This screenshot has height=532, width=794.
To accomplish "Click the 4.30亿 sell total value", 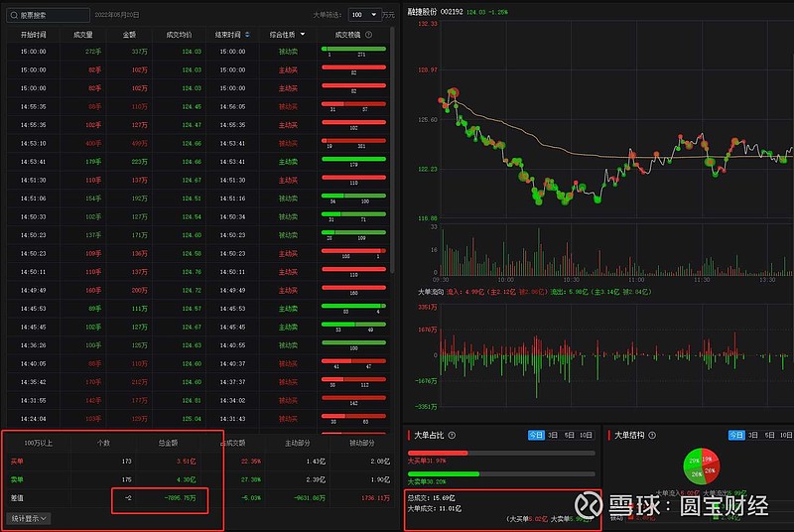I will pyautogui.click(x=186, y=479).
